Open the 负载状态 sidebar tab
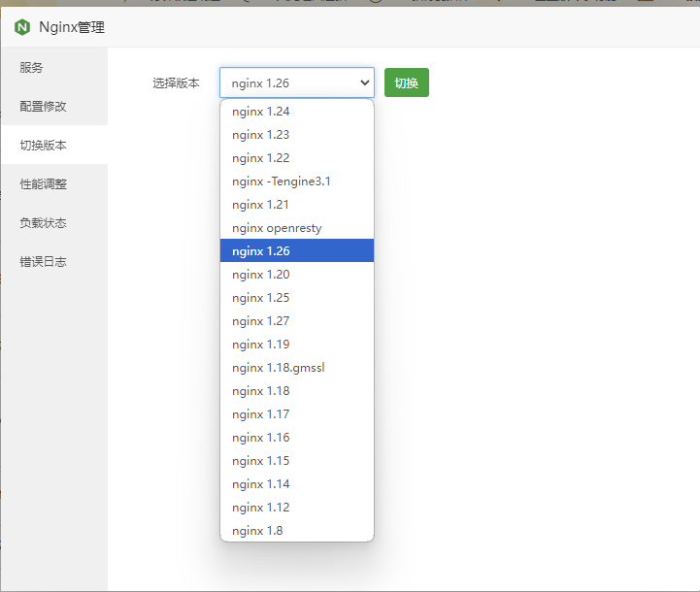 click(54, 222)
